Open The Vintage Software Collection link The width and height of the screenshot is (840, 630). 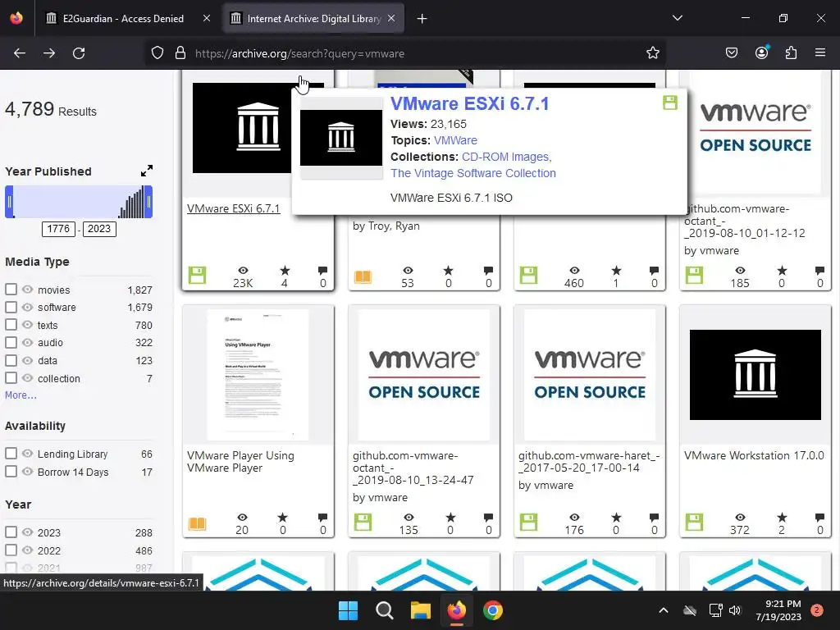click(x=473, y=173)
